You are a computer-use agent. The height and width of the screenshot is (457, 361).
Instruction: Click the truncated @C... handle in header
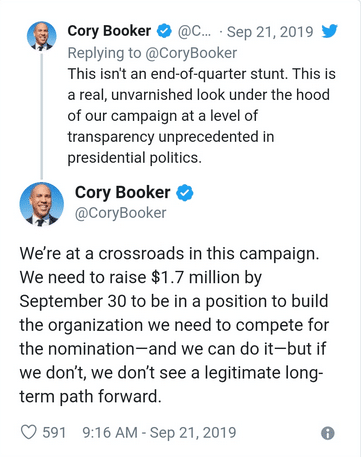click(194, 32)
